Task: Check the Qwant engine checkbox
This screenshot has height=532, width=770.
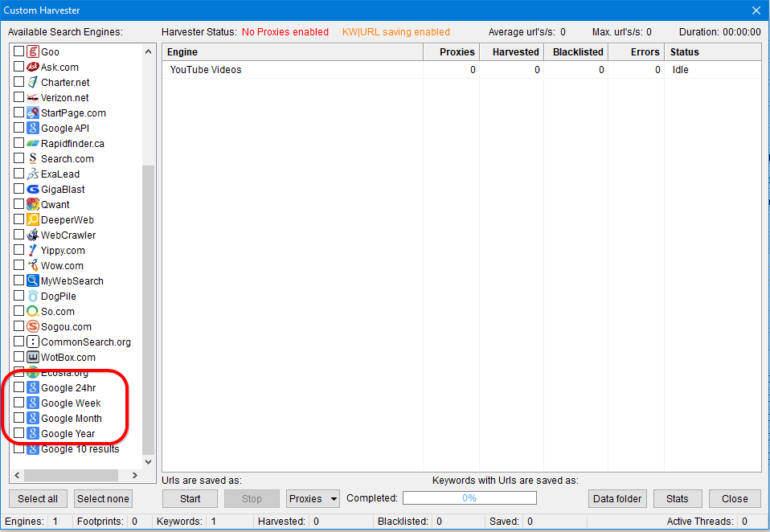Action: 18,203
